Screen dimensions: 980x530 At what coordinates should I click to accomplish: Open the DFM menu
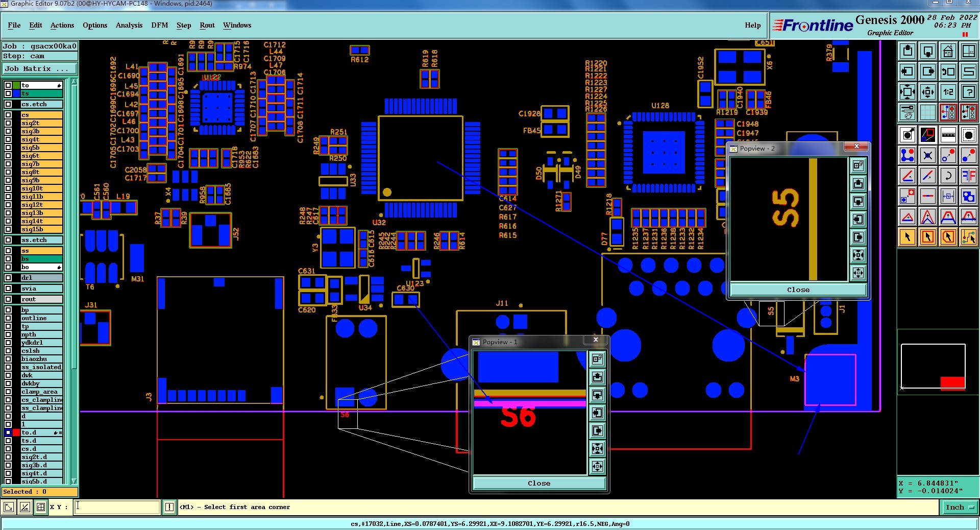160,25
